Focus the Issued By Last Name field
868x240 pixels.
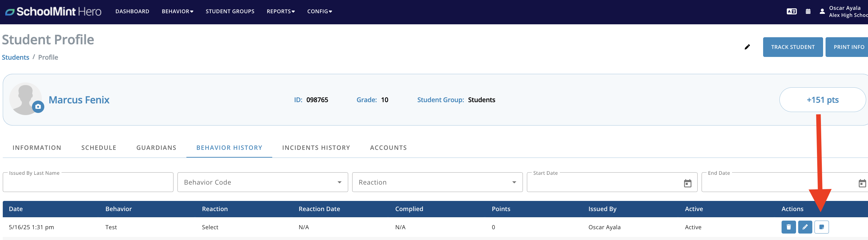[88, 183]
